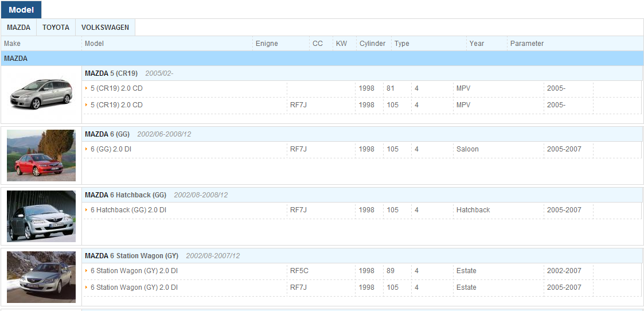Open 5 (CR19) 2.0 CD RF7J row
Screen dimensions: 644x311
361,105
